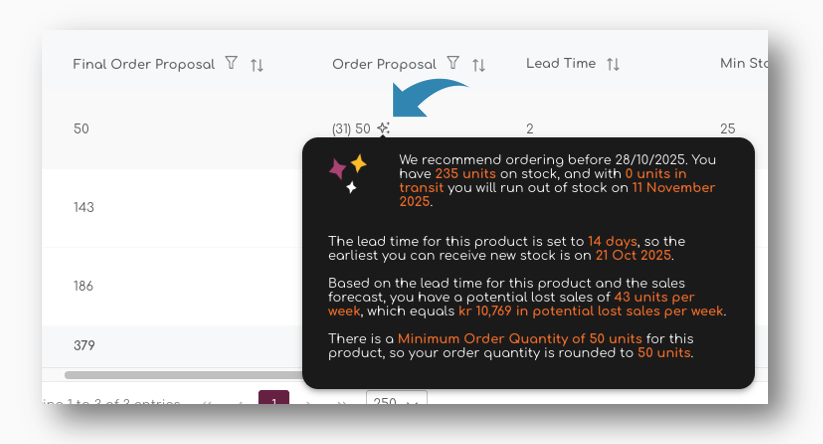
Task: Click the (31) 50 Order Proposal value
Action: click(x=351, y=129)
